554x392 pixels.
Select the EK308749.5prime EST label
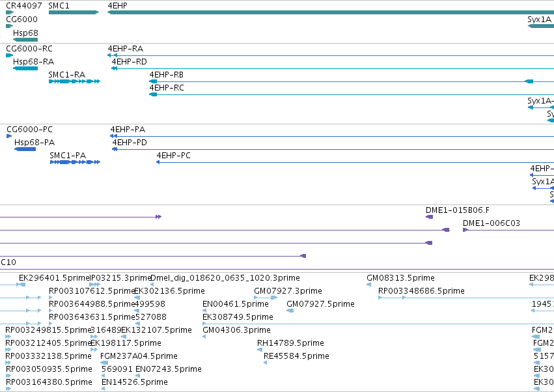(x=238, y=317)
